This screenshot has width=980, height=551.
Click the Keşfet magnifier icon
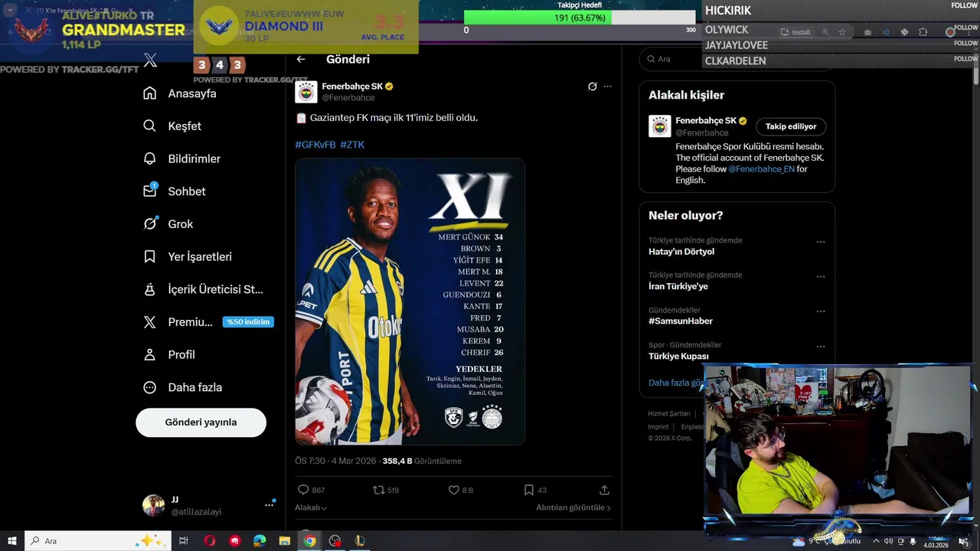pyautogui.click(x=150, y=126)
